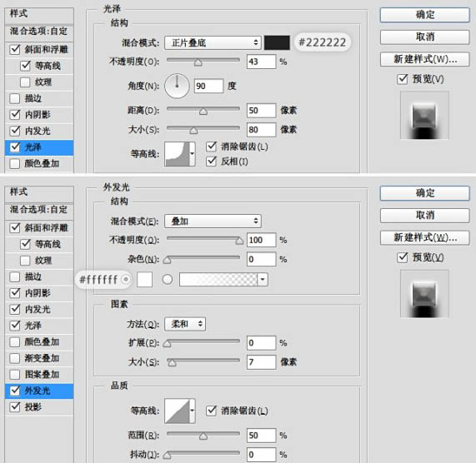Click the dark #222222 color swatch
Viewport: 476px width, 463px height.
point(277,42)
